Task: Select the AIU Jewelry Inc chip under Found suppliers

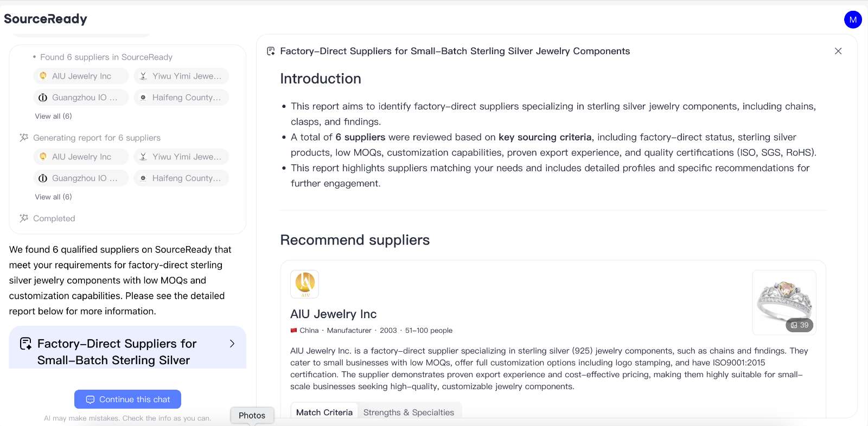Action: 81,76
